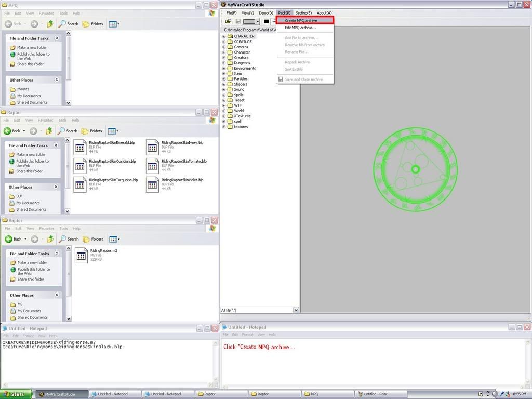Expand the CHARACTER folder tree node

[x=224, y=36]
